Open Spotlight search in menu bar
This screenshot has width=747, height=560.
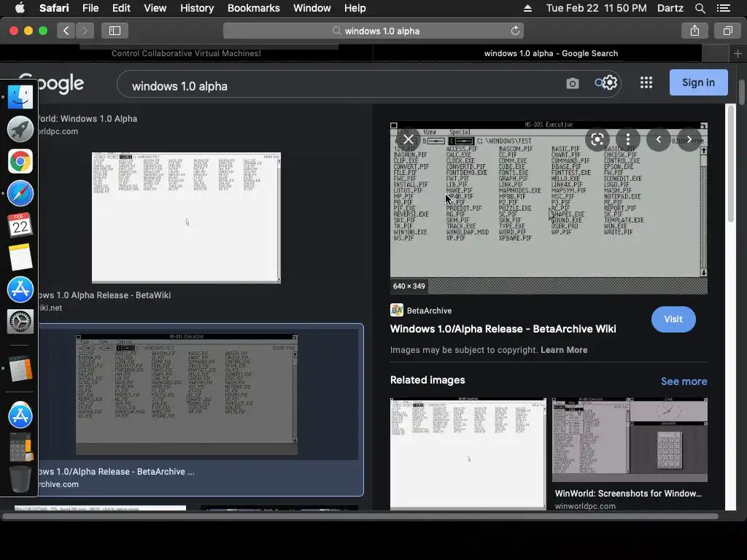[700, 8]
